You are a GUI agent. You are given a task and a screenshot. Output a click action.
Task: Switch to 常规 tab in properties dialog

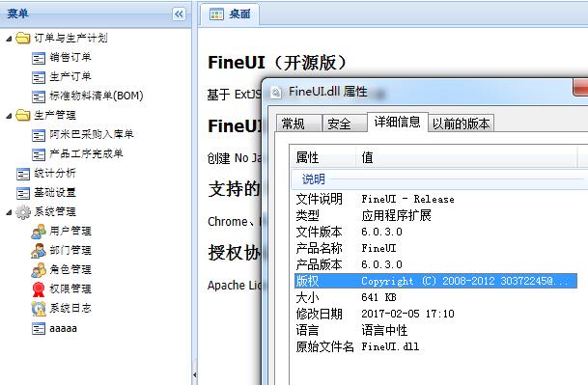(x=299, y=124)
